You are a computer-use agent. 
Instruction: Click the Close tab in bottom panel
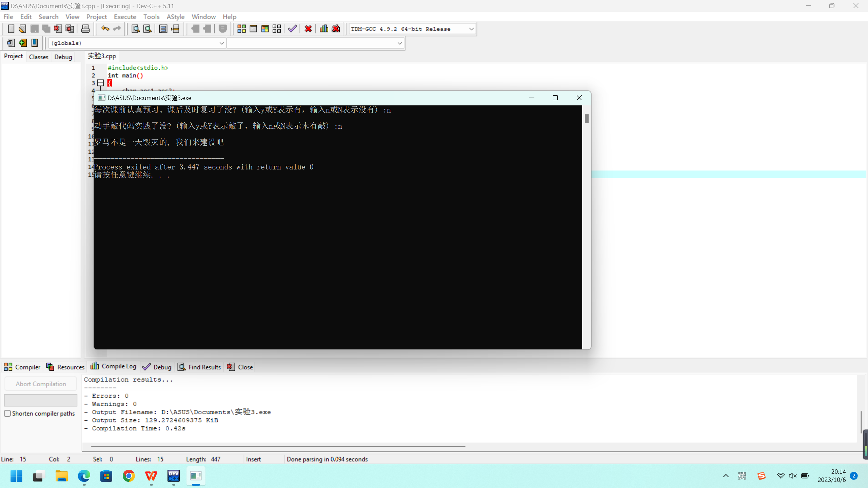point(240,367)
